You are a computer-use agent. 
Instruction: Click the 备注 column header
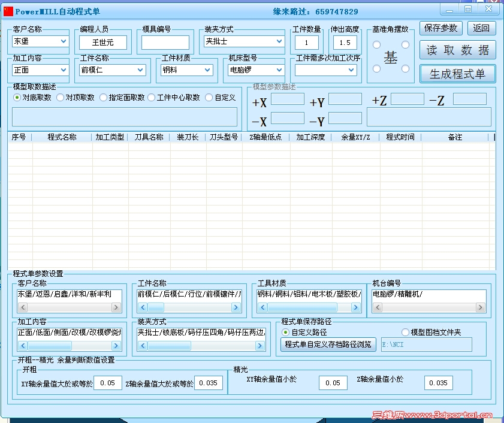455,137
